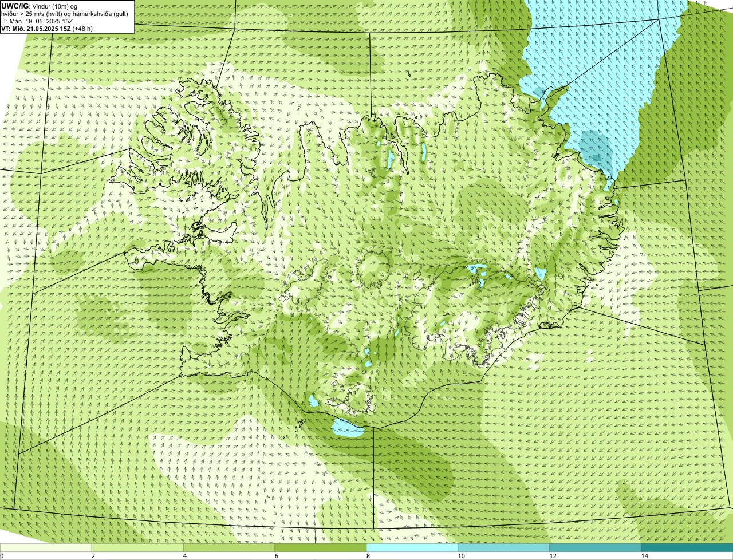
Task: Click the 4–6 m/s green legend swatch
Action: 229,548
